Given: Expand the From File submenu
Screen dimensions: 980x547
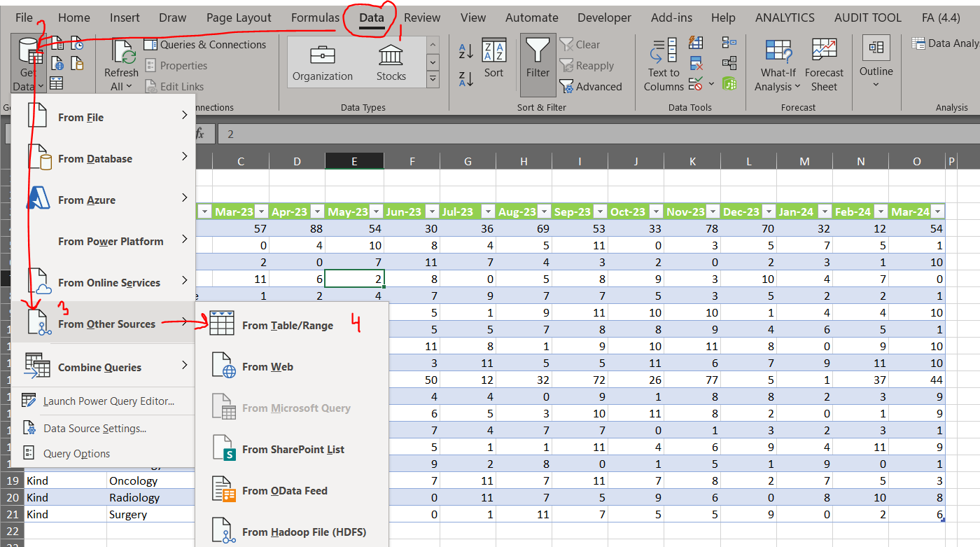Looking at the screenshot, I should pos(104,117).
